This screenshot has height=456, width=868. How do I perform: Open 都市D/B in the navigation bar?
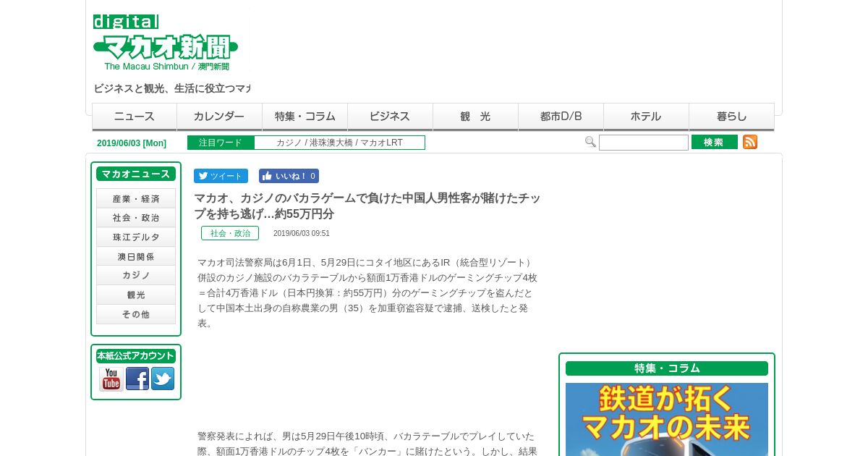point(561,117)
